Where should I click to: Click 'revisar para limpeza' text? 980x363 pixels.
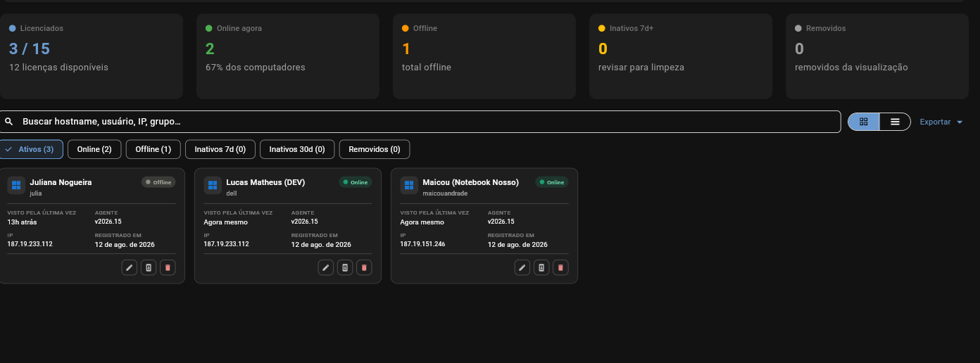[x=641, y=68]
